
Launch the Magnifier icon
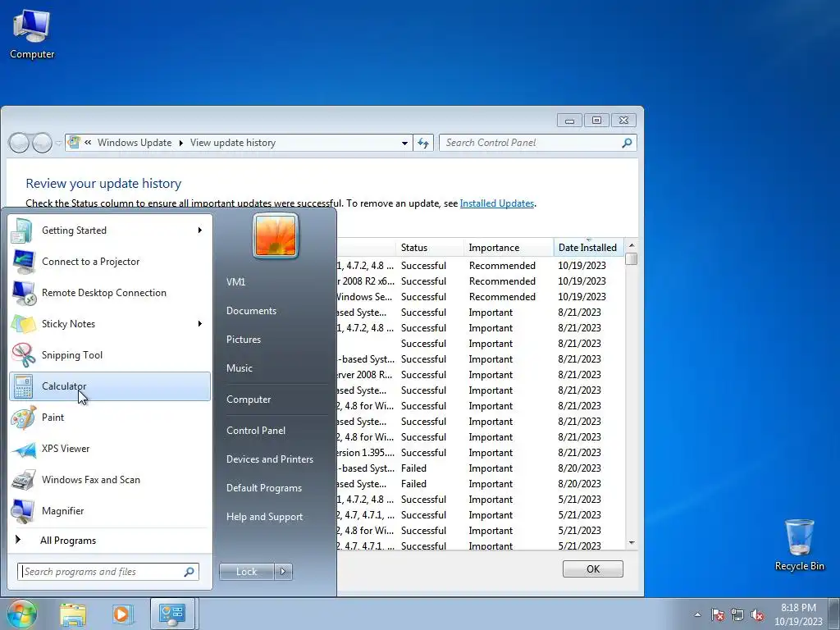pyautogui.click(x=23, y=510)
